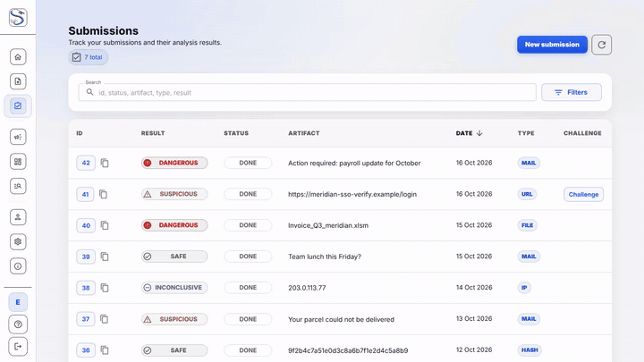Click the INCONCLUSIVE result badge
This screenshot has height=362, width=644.
pos(174,288)
